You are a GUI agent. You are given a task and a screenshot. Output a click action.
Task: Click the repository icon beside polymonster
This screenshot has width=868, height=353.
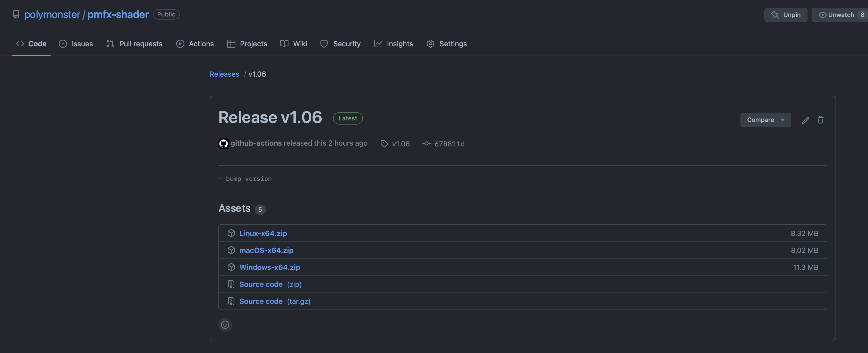pos(16,14)
